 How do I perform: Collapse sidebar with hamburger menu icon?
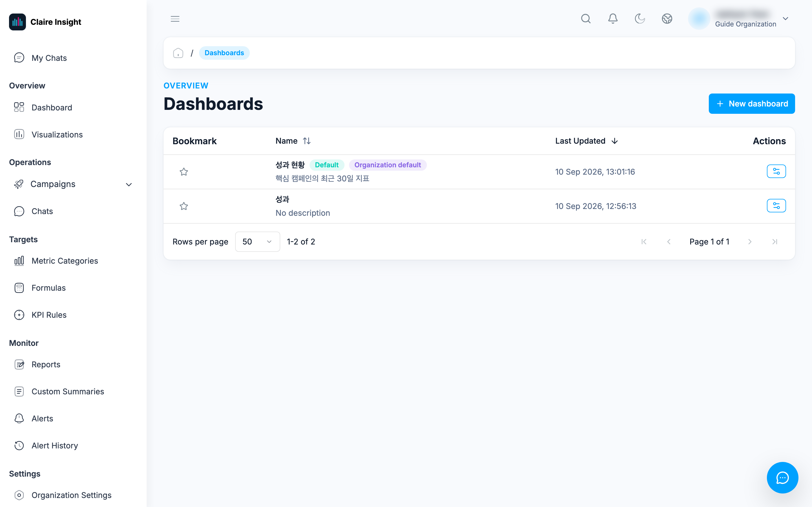[175, 19]
